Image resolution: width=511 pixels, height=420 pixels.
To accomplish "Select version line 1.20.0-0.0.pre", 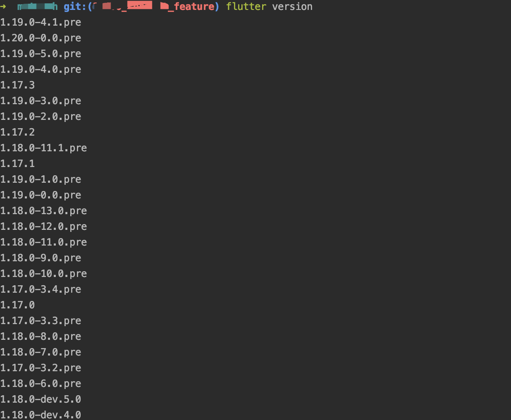I will coord(41,38).
